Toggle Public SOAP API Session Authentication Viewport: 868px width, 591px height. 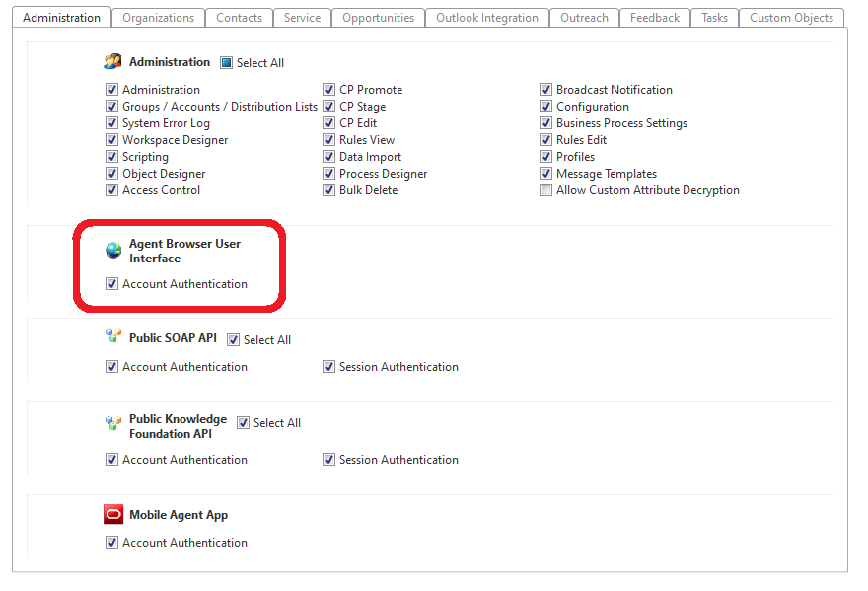click(328, 367)
